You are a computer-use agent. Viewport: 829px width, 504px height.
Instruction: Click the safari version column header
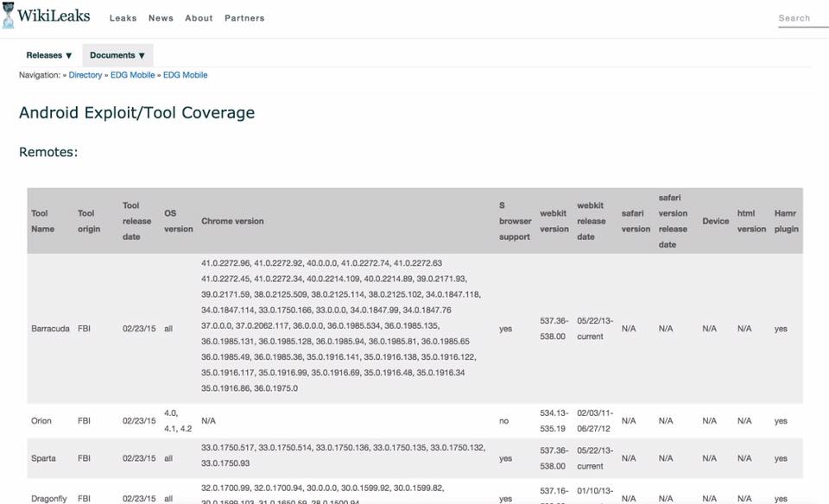tap(636, 221)
